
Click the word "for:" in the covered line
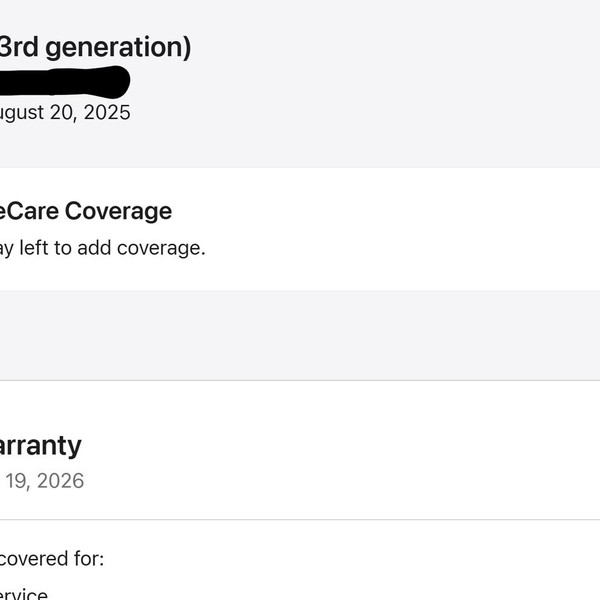[x=86, y=557]
